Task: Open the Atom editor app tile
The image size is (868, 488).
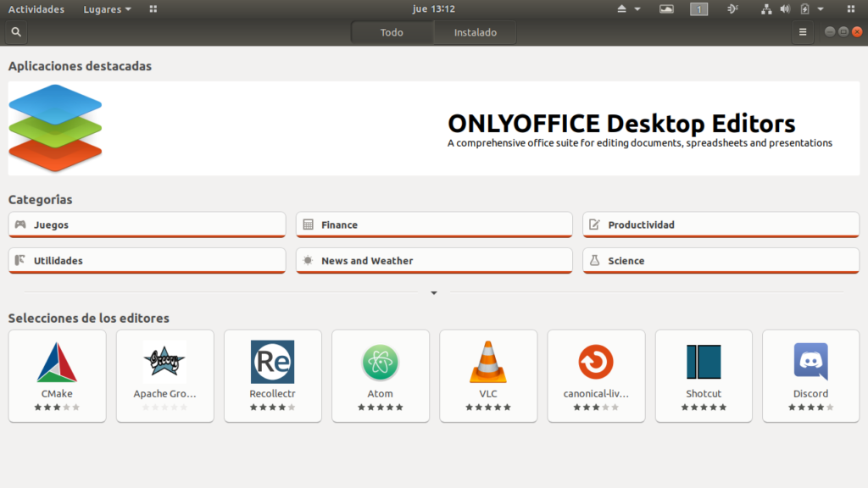Action: pos(381,376)
